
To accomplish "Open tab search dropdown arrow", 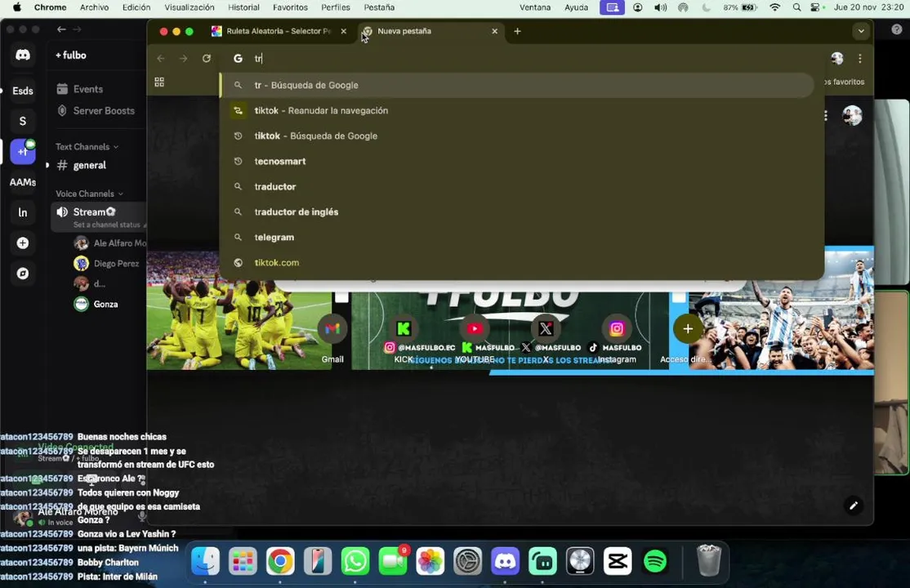I will coord(861,31).
